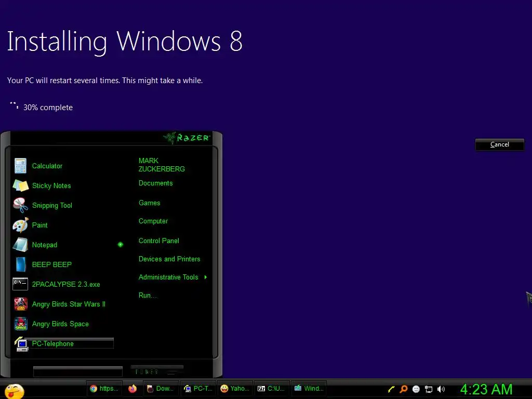This screenshot has width=532, height=399.
Task: Click the '30% complete' progress text
Action: click(x=48, y=108)
